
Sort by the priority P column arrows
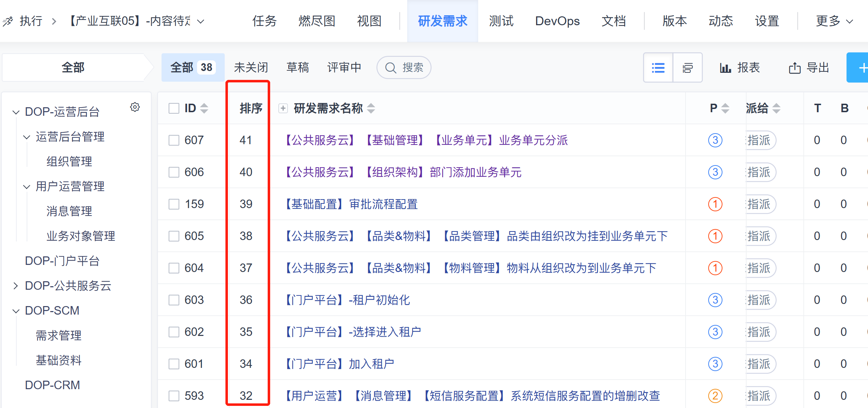tap(725, 108)
